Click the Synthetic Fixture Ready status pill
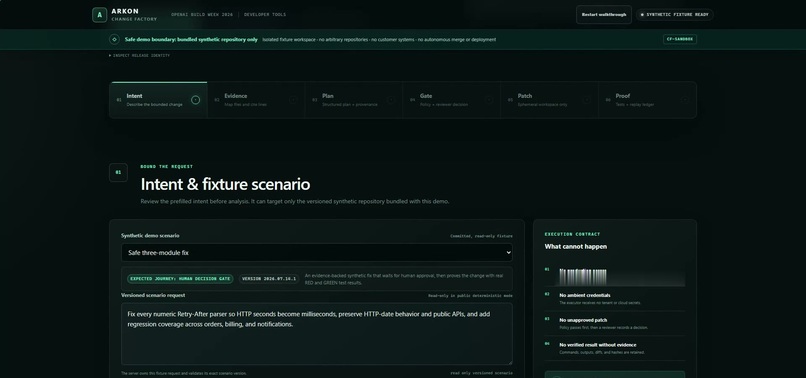 tap(674, 14)
